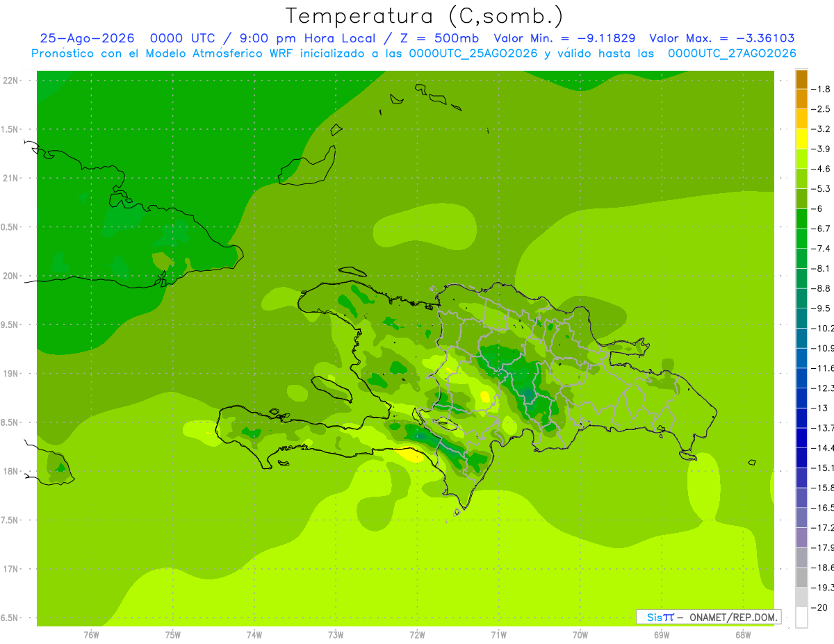Click the "21N" latitude label

pos(12,178)
